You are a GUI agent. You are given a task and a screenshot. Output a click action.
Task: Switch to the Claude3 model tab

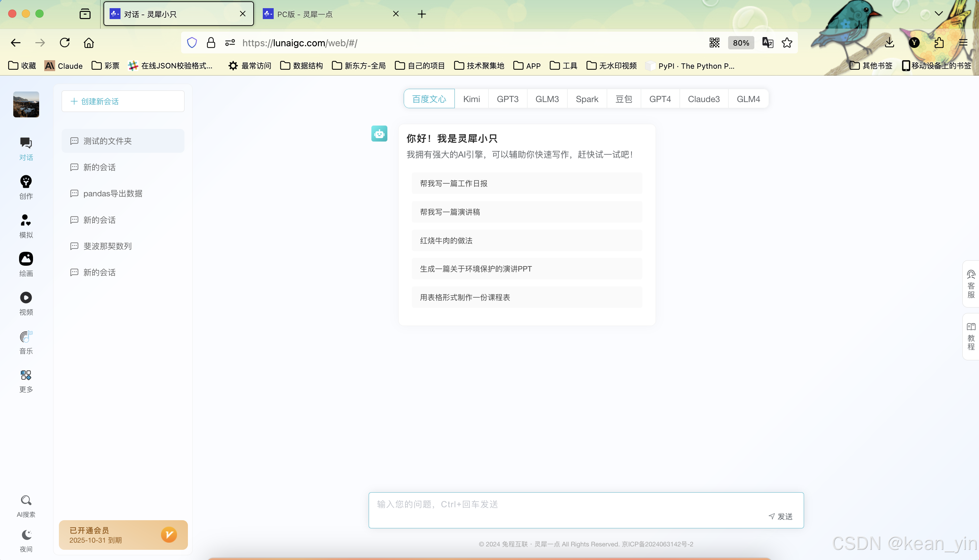coord(704,99)
